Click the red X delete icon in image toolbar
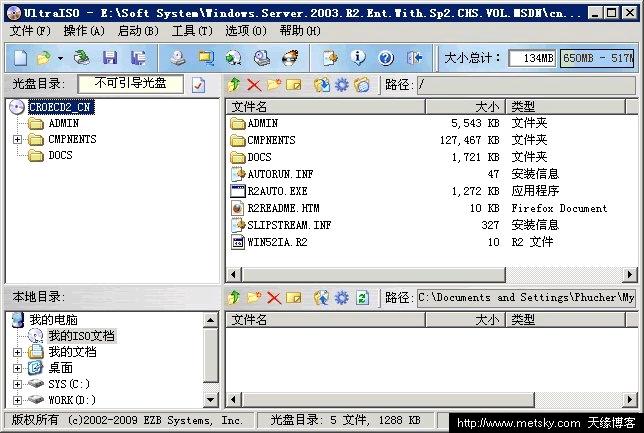Image resolution: width=644 pixels, height=433 pixels. click(254, 85)
